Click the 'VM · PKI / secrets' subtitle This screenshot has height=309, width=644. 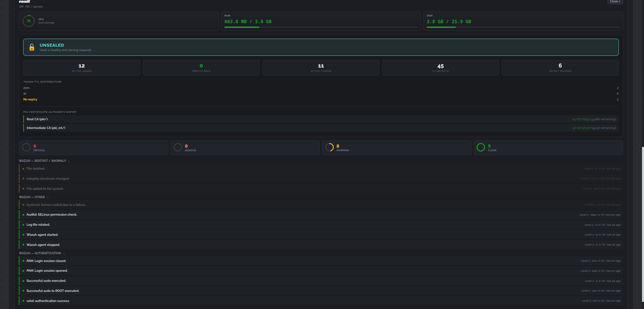[31, 7]
